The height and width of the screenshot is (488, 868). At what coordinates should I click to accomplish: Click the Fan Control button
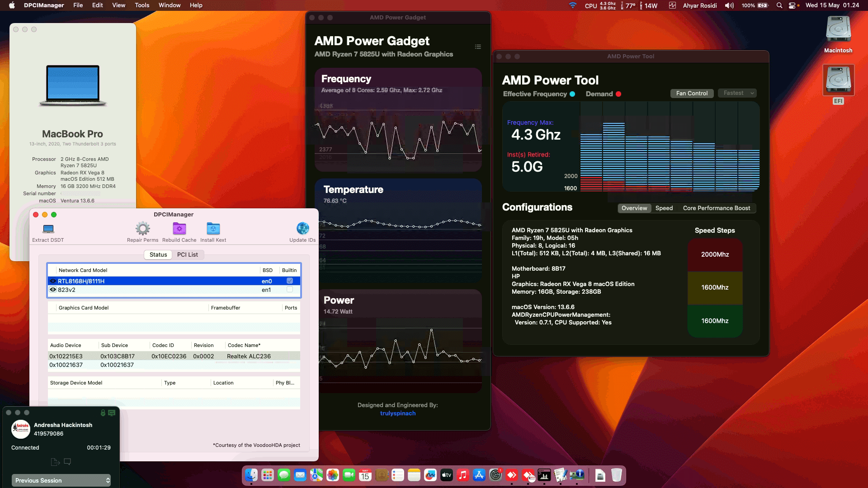coord(692,93)
